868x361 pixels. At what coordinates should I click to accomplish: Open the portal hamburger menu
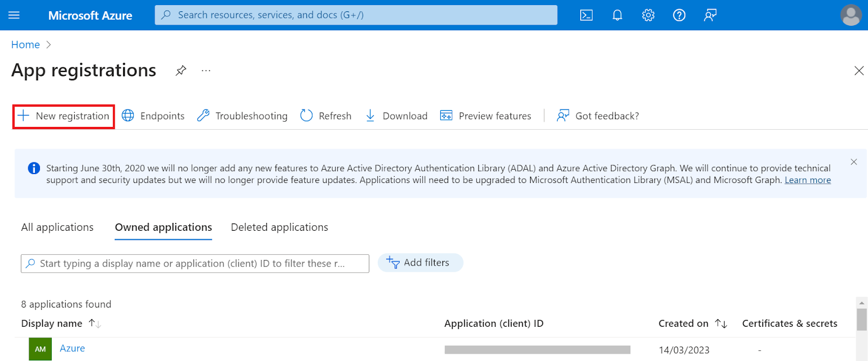(14, 15)
